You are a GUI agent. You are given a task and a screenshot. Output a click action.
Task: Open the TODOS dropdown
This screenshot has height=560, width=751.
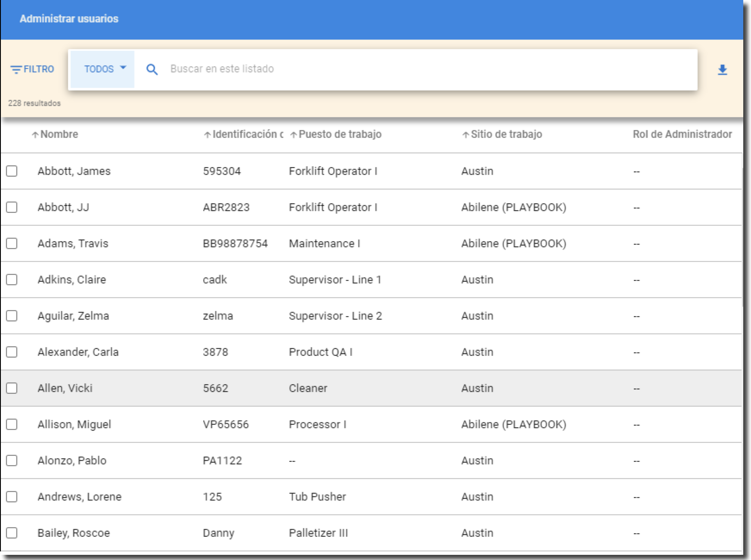(104, 69)
